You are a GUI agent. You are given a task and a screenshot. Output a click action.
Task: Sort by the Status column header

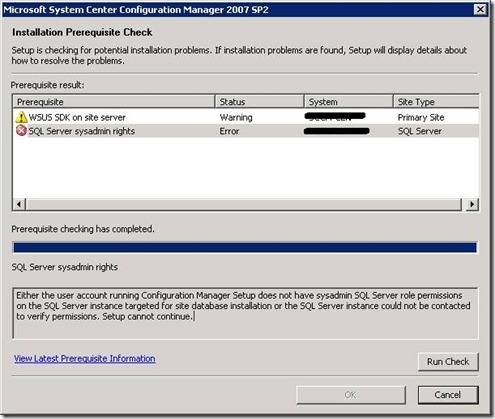260,102
